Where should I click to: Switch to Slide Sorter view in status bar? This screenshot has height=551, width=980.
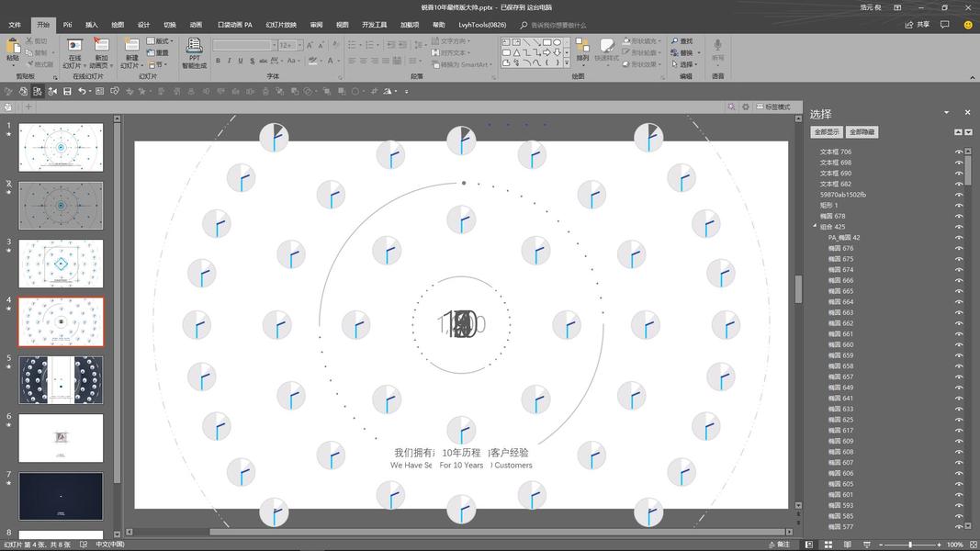click(828, 545)
